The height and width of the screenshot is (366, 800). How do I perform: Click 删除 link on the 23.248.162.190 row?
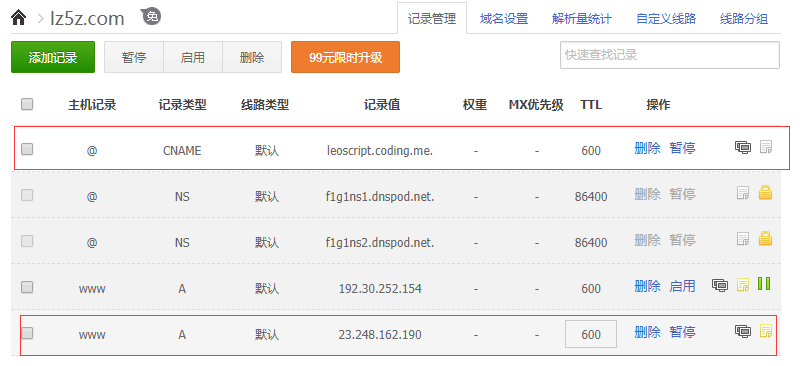coord(647,333)
